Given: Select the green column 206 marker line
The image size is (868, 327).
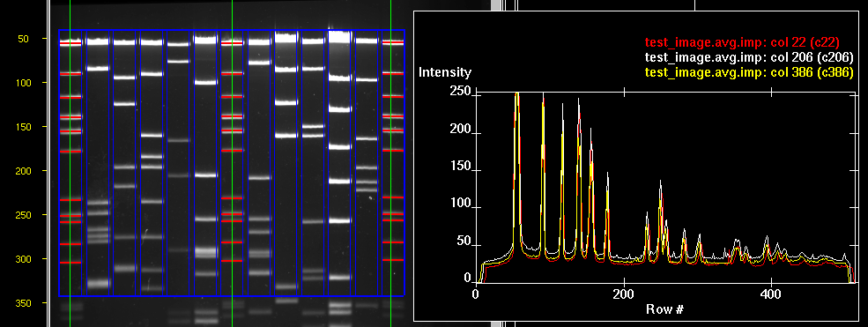Looking at the screenshot, I should pyautogui.click(x=232, y=163).
